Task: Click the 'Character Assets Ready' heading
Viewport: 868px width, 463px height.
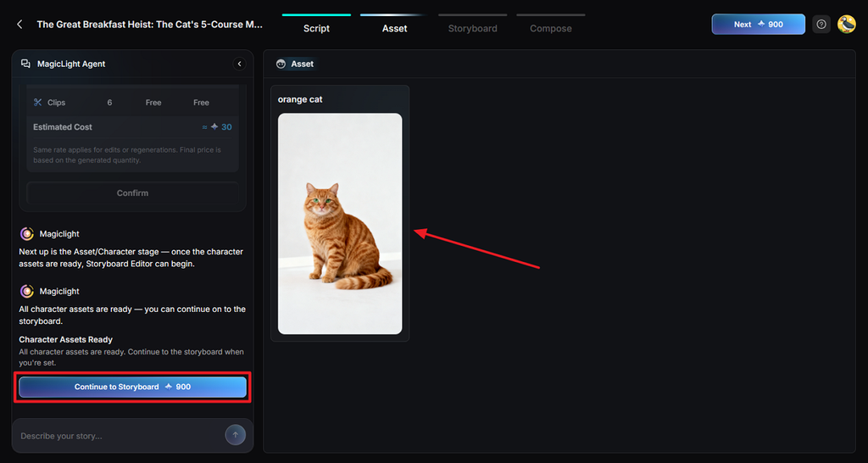Action: tap(66, 339)
